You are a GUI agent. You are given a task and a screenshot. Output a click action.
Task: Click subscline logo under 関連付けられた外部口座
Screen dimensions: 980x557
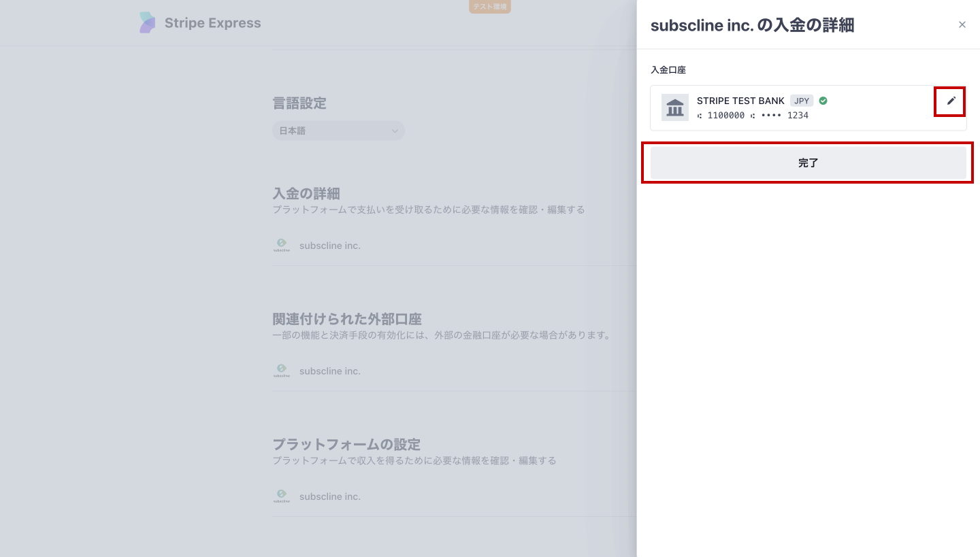[x=281, y=371]
